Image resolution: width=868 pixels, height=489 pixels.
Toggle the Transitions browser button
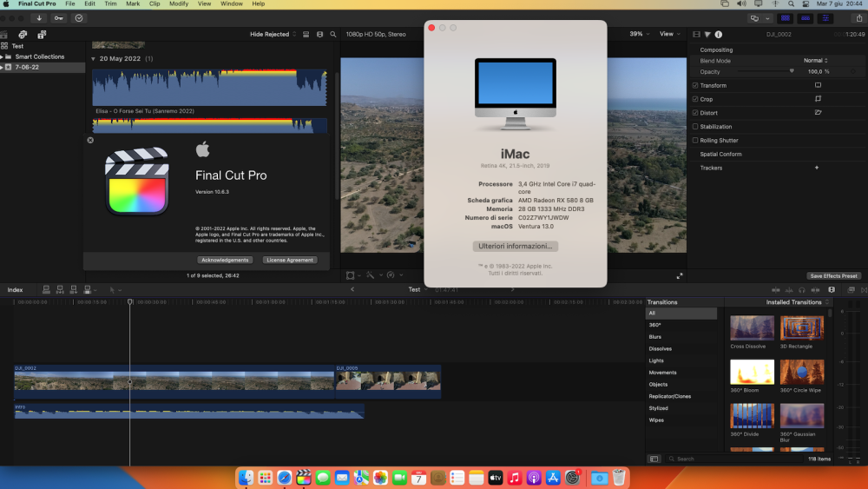865,289
